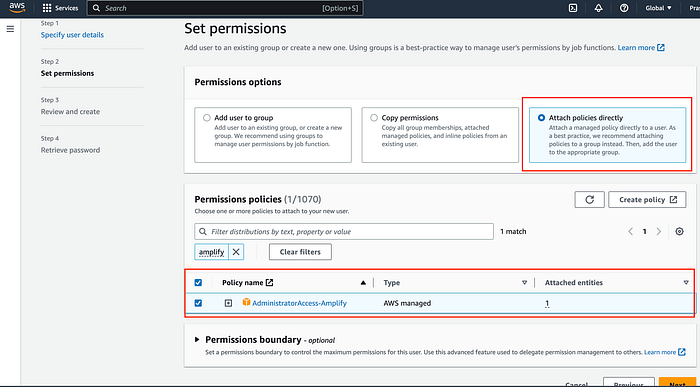Click the filter search magnifier icon
700x387 pixels.
pos(203,232)
